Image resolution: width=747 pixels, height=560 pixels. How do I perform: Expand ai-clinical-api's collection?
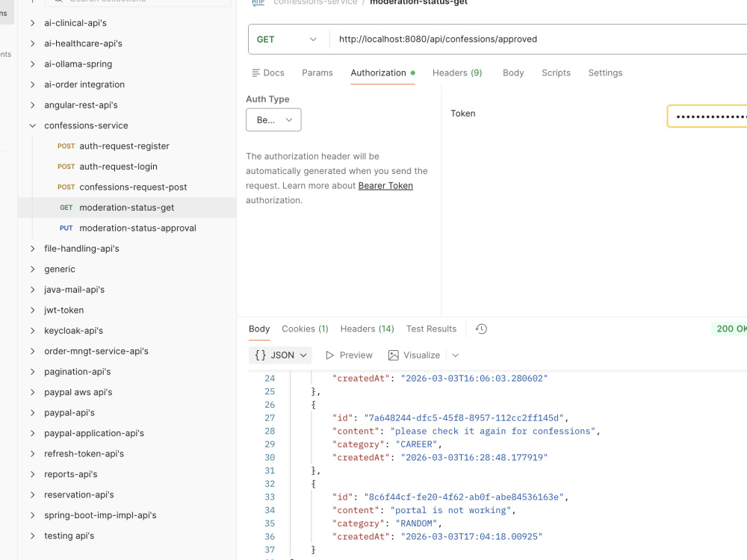tap(32, 23)
